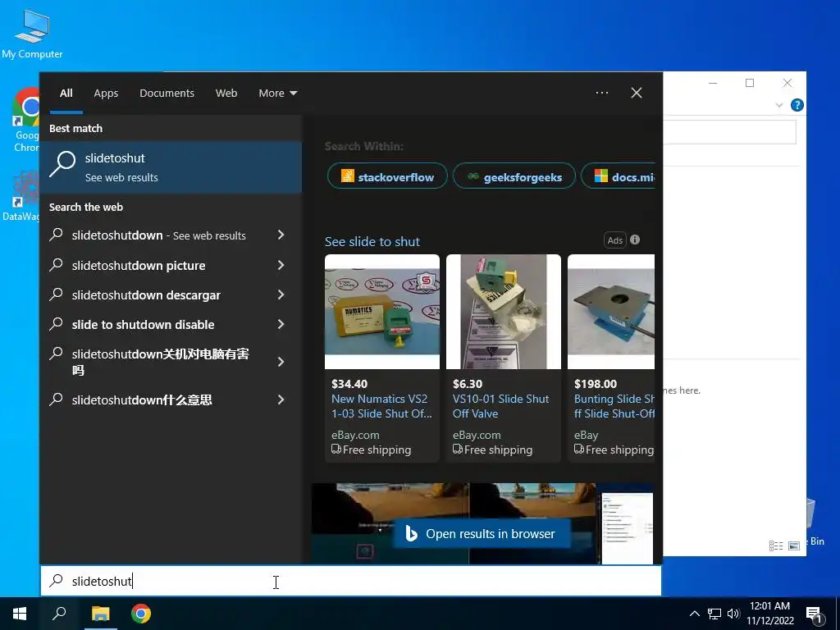Open the network tray icon
The width and height of the screenshot is (840, 630).
point(714,614)
